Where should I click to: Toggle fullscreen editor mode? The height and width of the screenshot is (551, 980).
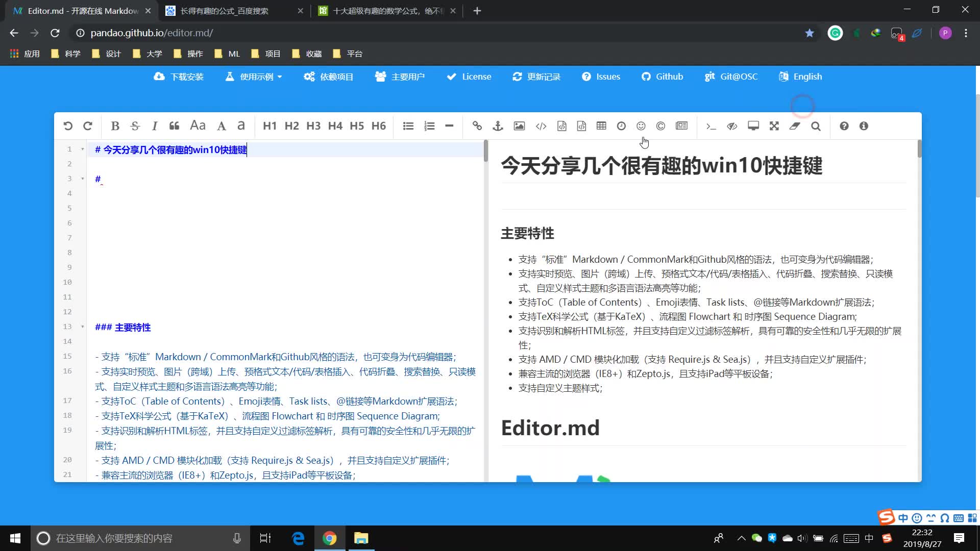[x=774, y=126]
